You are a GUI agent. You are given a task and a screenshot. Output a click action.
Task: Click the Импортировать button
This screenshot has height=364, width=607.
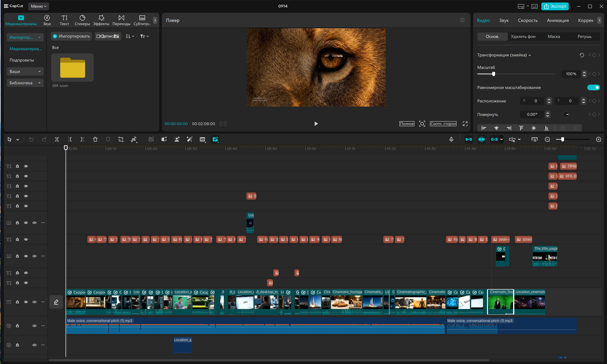71,36
